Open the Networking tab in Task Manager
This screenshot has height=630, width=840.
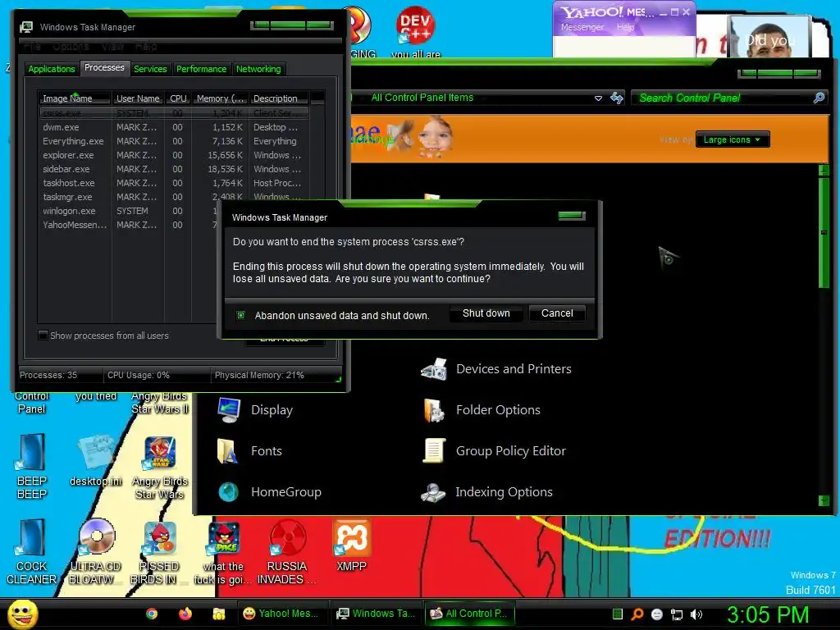pyautogui.click(x=258, y=69)
